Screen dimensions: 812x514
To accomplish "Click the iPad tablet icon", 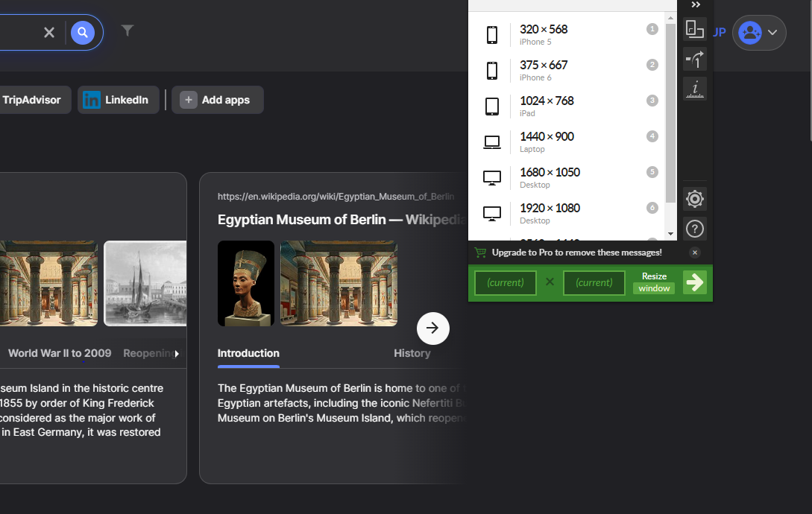I will pyautogui.click(x=492, y=106).
